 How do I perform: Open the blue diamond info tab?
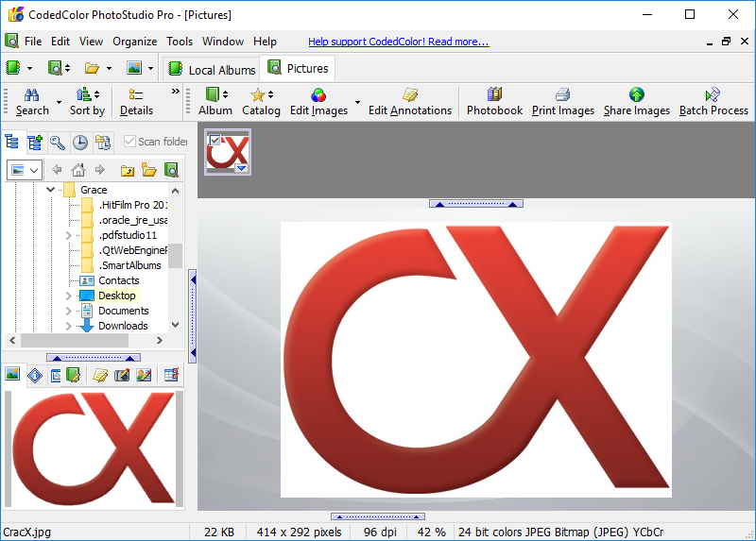point(35,375)
